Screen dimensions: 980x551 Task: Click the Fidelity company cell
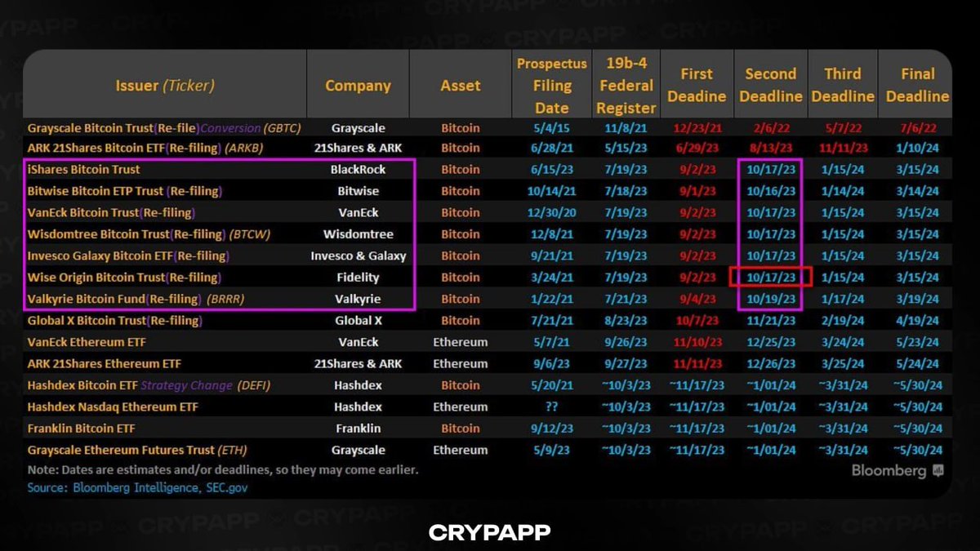[x=358, y=278]
